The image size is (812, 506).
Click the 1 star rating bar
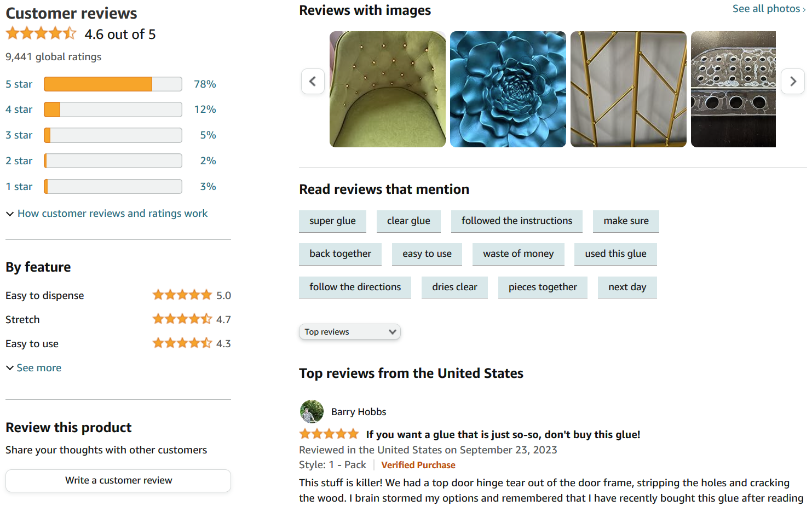[113, 187]
